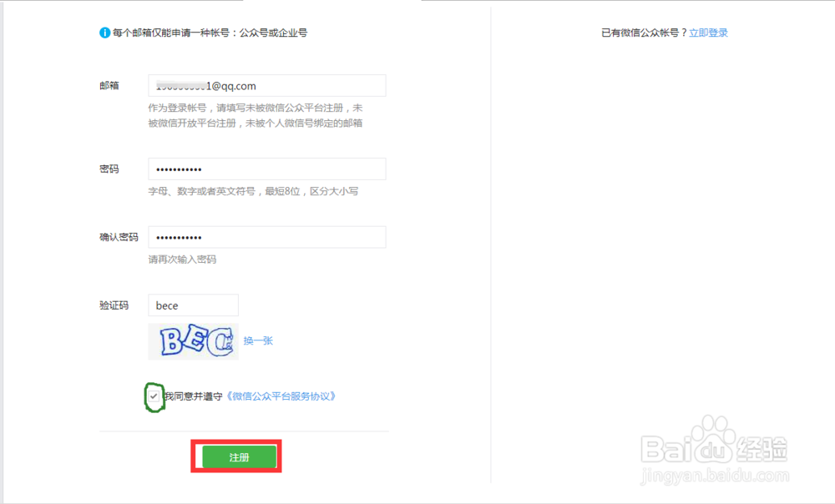Click the 确认密码 field label
Image resolution: width=835 pixels, height=504 pixels.
pos(119,237)
